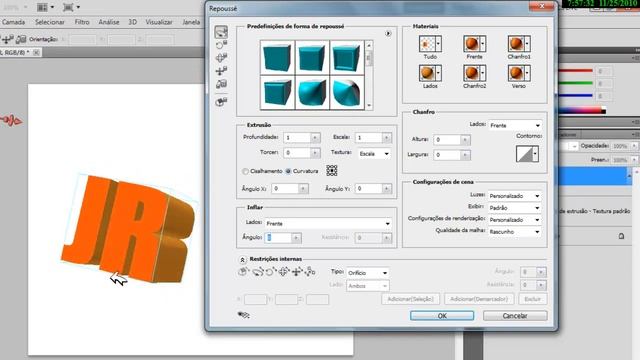Open the Chanfro Lados dropdown showing Frente

coord(515,125)
